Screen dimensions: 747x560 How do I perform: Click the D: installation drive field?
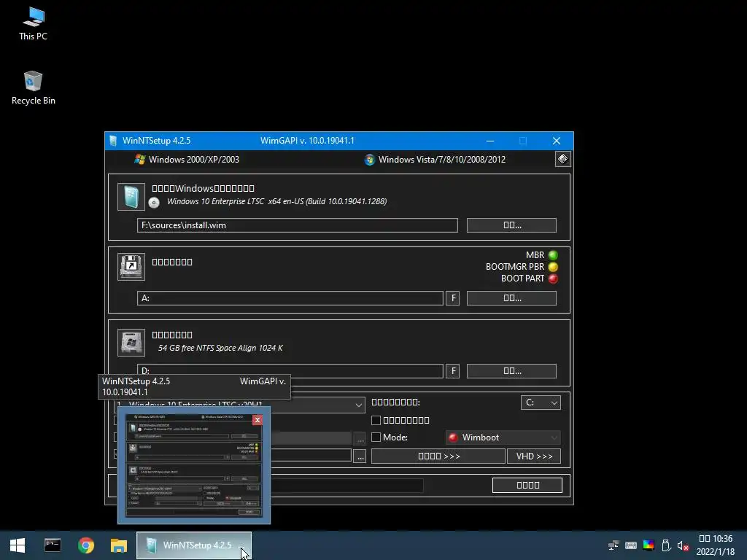(x=290, y=371)
